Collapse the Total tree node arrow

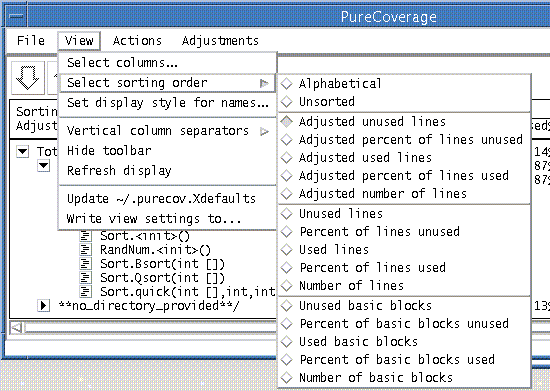[23, 152]
